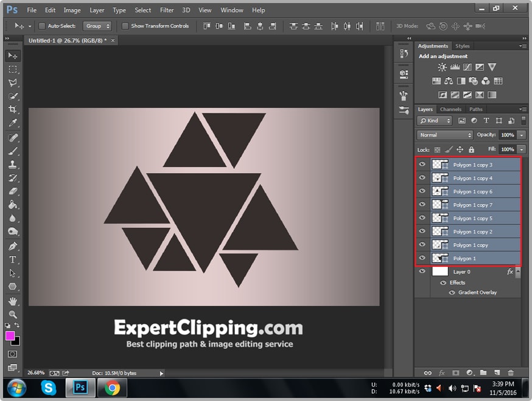Open the Filter menu
532x401 pixels.
click(x=167, y=10)
